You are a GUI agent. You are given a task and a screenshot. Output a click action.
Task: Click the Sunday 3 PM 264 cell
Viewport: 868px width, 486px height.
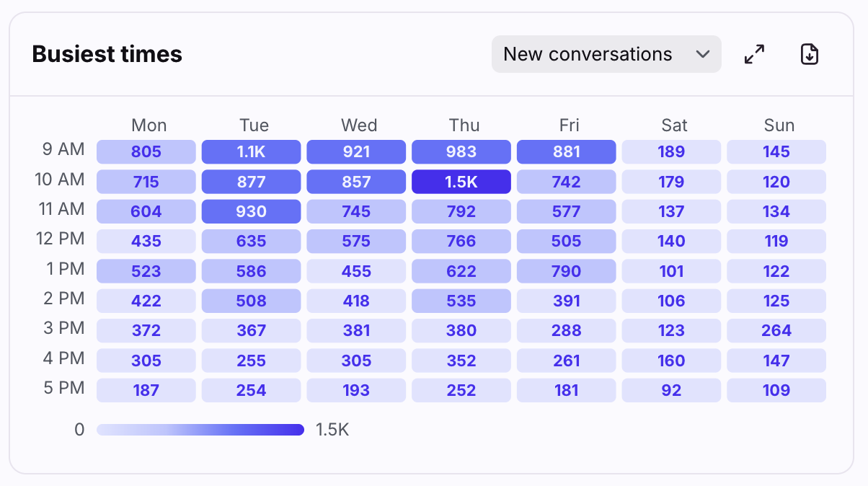click(776, 331)
